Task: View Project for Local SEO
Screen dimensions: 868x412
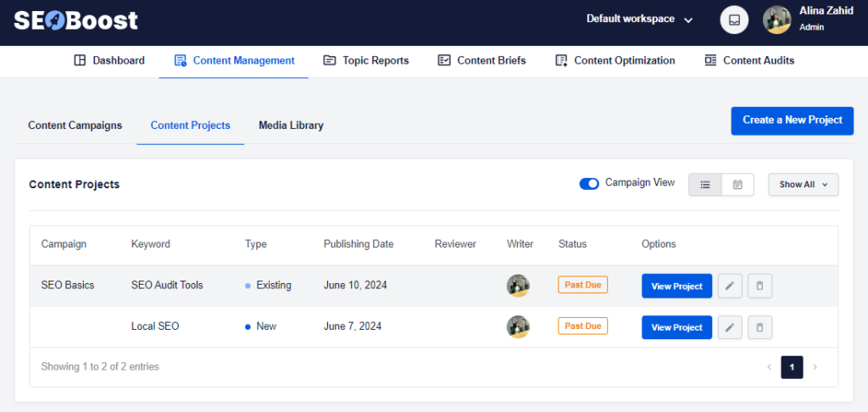Action: 677,327
